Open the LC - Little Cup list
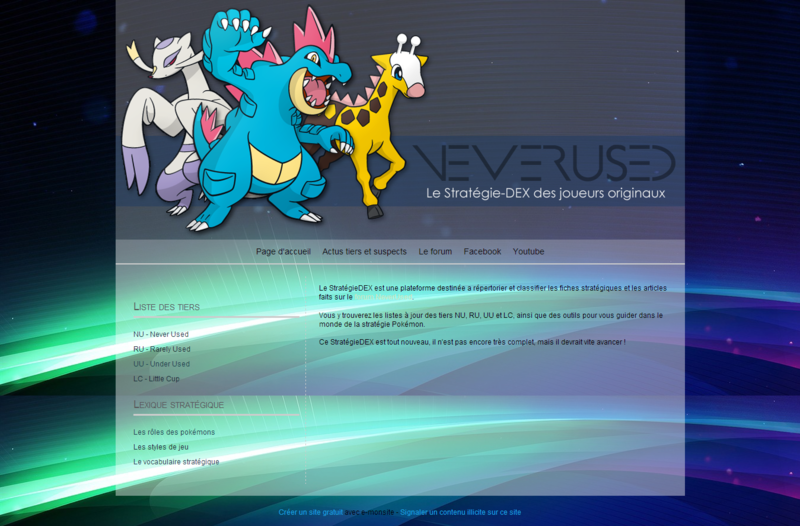 point(156,379)
